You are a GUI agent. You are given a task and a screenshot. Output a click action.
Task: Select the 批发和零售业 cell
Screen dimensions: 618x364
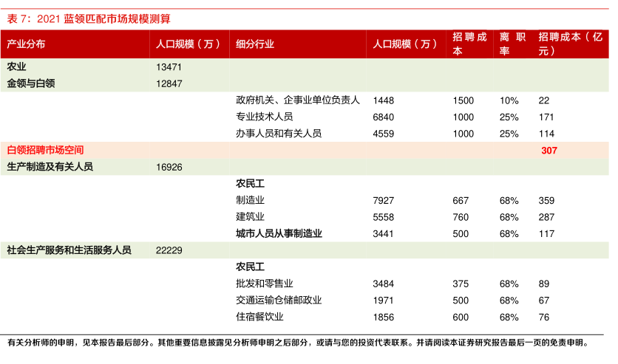(x=265, y=284)
